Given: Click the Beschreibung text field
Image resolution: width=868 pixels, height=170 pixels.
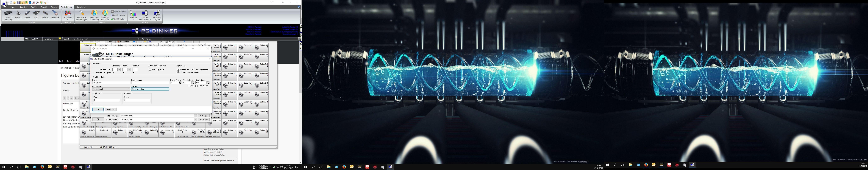Looking at the screenshot, I should pyautogui.click(x=150, y=83).
